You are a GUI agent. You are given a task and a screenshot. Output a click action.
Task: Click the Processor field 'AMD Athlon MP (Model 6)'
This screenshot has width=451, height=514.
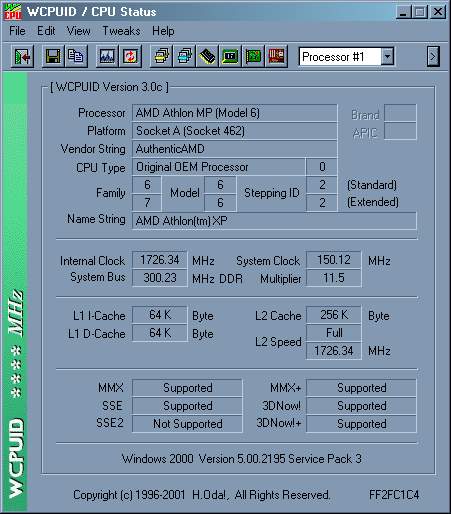pos(234,113)
